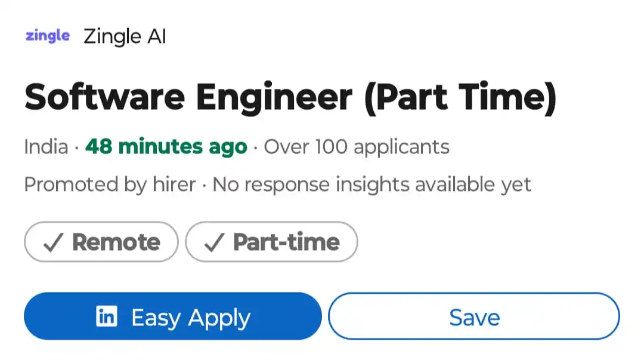Click the "Easy Apply" button text
This screenshot has width=644, height=360.
(191, 318)
